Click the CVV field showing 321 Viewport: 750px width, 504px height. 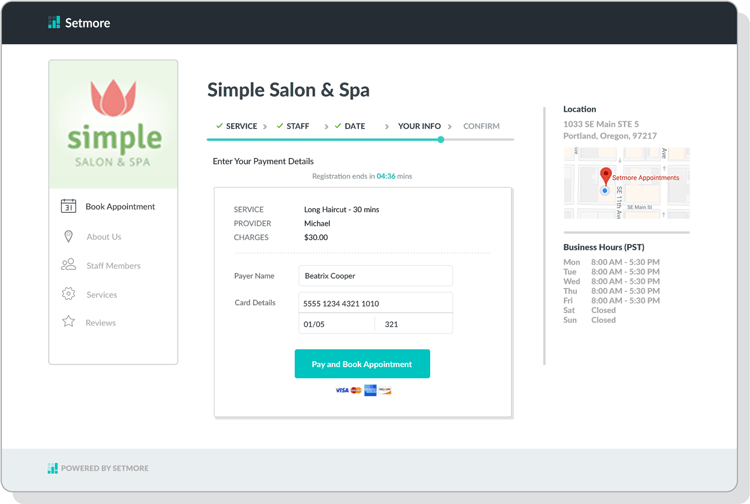click(414, 324)
